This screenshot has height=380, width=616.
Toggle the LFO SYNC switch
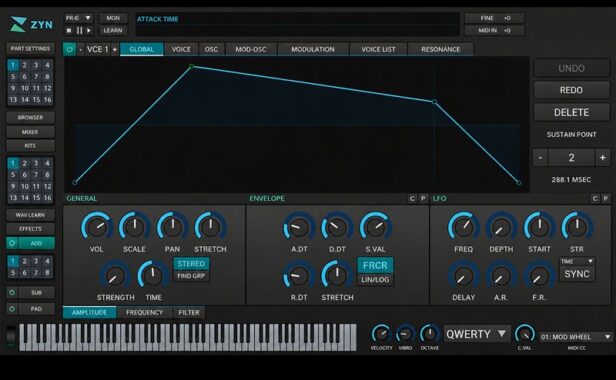577,274
